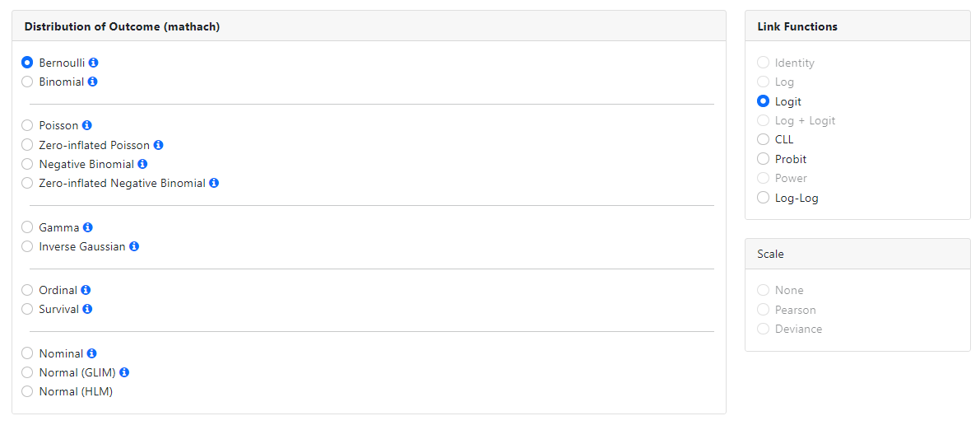
Task: Click the info icon next to Bernoulli
Action: coord(94,63)
